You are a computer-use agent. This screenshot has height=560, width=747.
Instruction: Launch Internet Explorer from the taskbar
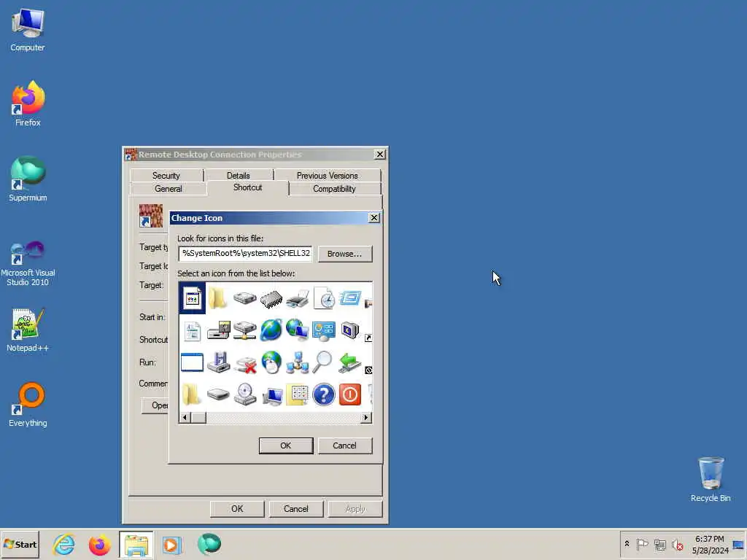coord(64,544)
